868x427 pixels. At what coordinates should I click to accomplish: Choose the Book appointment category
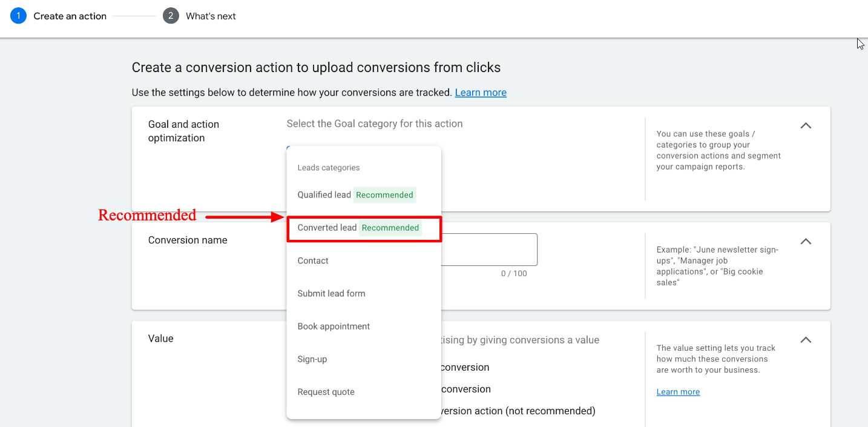334,326
